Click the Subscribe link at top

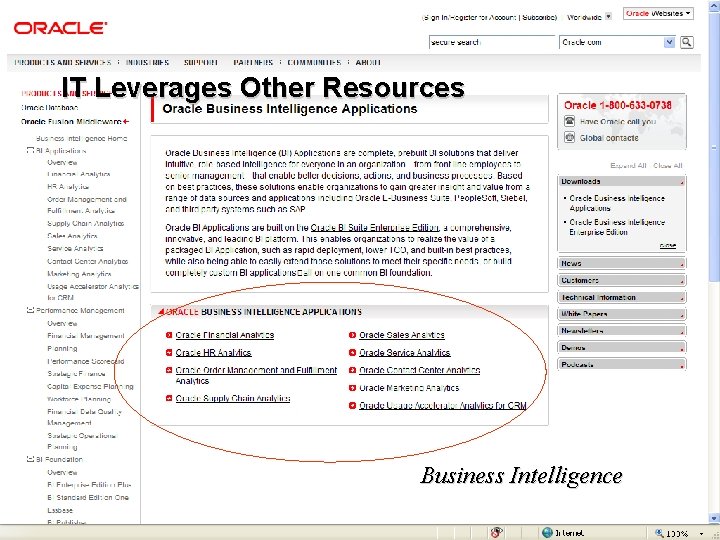tap(539, 17)
